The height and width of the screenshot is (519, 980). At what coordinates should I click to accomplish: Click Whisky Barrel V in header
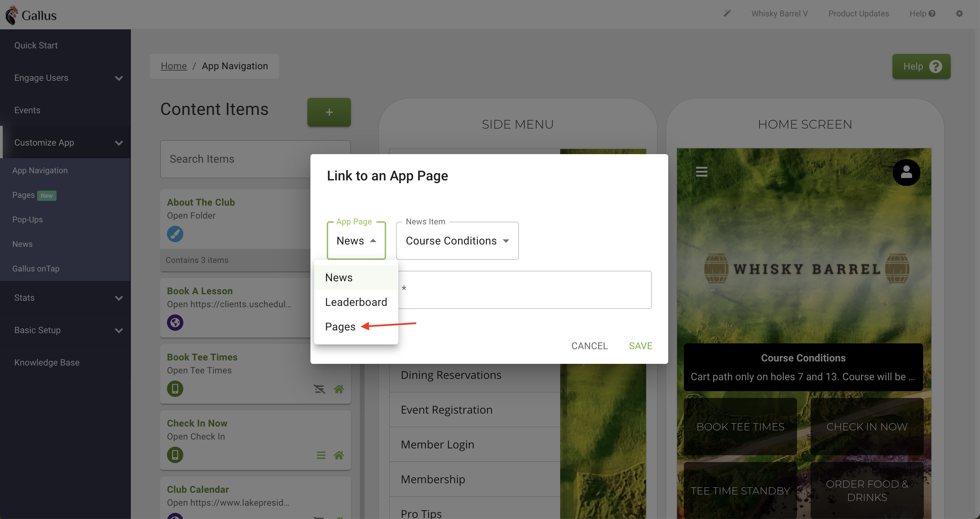click(x=779, y=13)
